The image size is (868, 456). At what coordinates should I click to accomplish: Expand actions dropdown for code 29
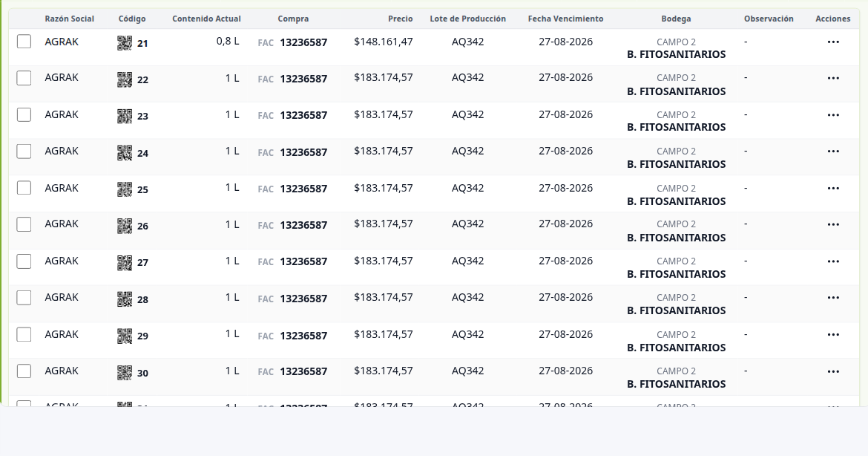(833, 335)
